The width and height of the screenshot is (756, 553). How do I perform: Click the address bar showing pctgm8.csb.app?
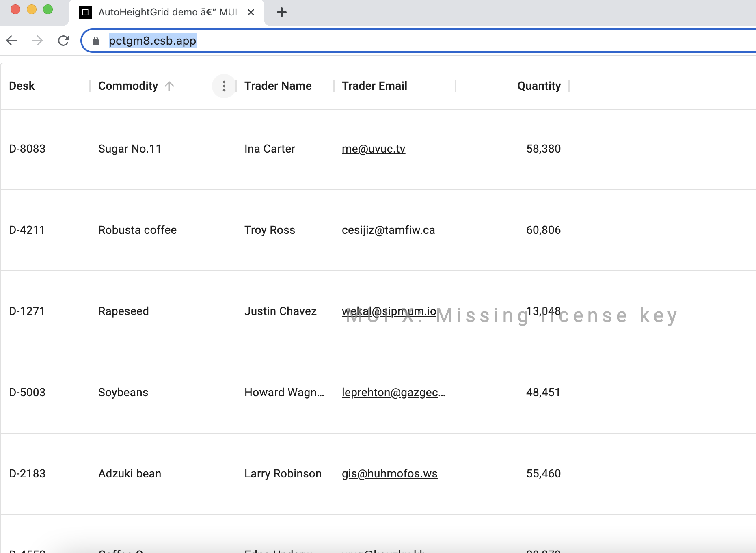[284, 41]
